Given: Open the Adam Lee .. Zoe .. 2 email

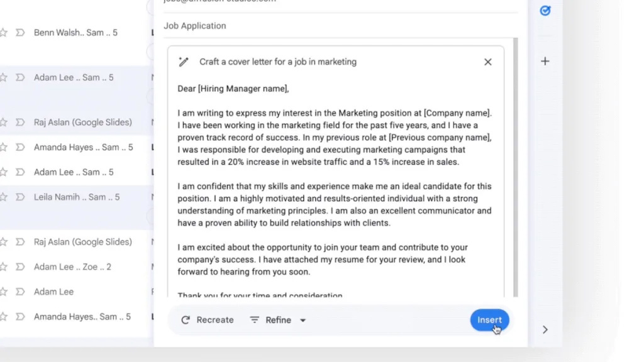Looking at the screenshot, I should [72, 266].
